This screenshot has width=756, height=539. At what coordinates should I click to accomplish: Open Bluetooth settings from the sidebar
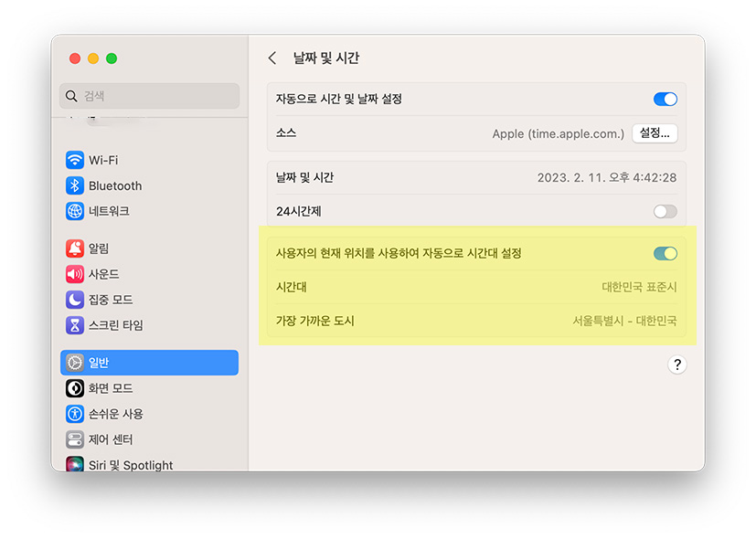tap(73, 185)
